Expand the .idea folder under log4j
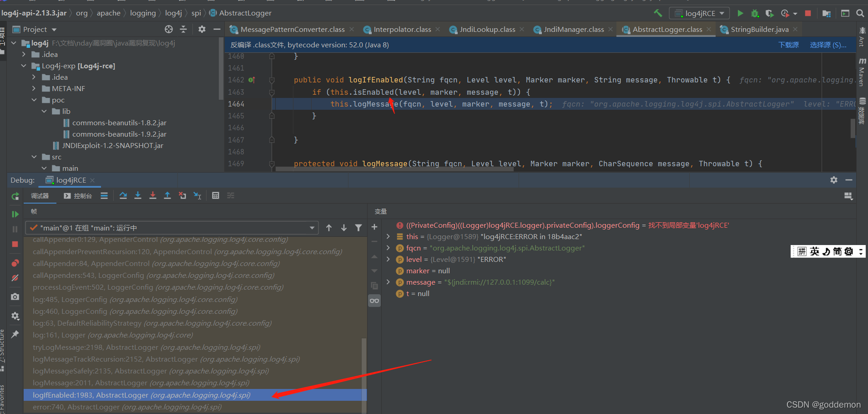This screenshot has height=414, width=868. point(24,54)
